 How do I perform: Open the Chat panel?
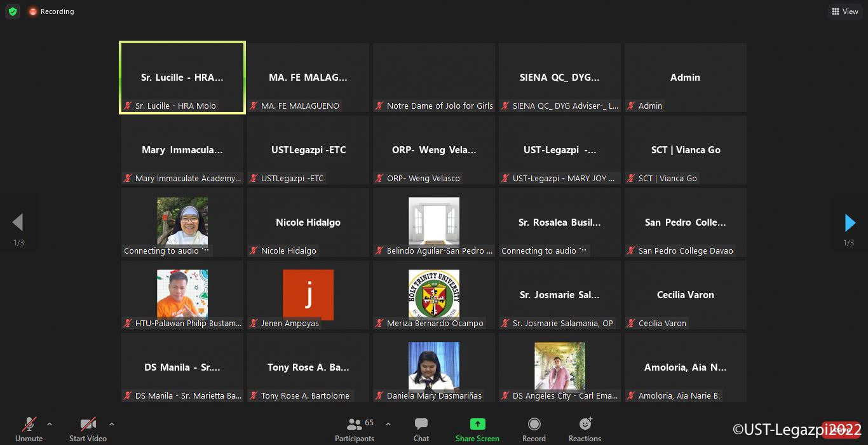421,428
